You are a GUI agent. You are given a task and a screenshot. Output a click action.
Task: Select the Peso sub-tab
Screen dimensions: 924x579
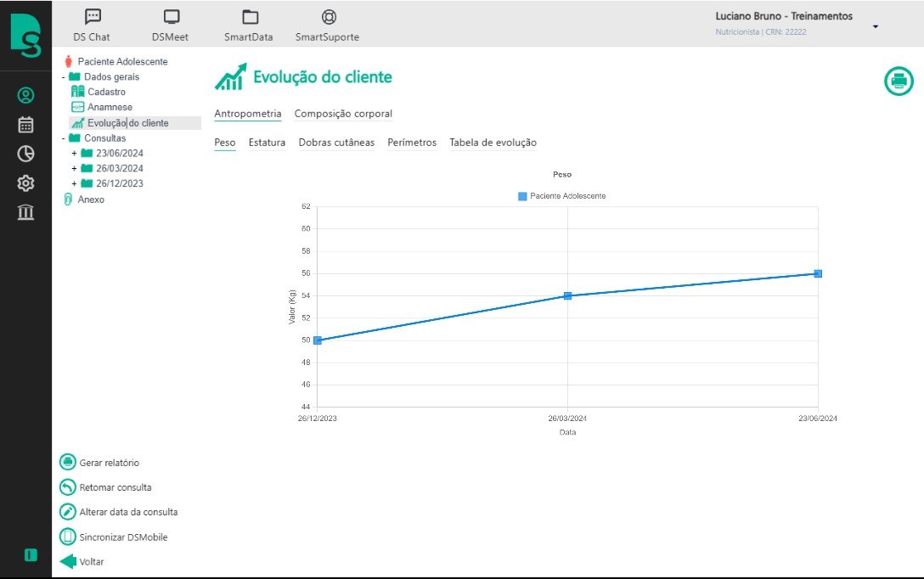click(x=224, y=143)
